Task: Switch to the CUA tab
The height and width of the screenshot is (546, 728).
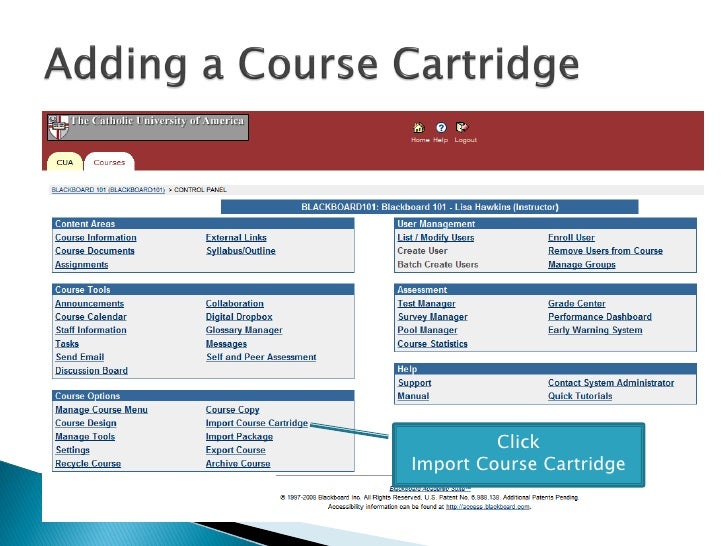Action: click(x=65, y=162)
